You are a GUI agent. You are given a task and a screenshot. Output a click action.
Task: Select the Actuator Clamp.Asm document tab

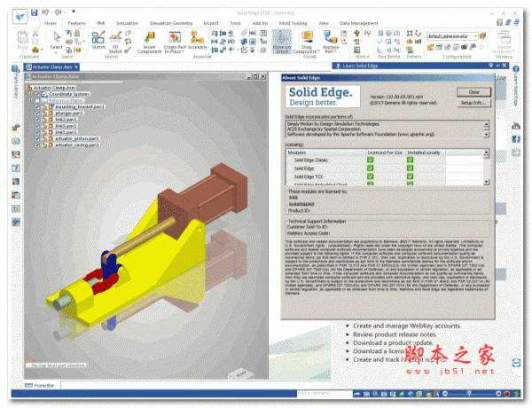click(52, 67)
